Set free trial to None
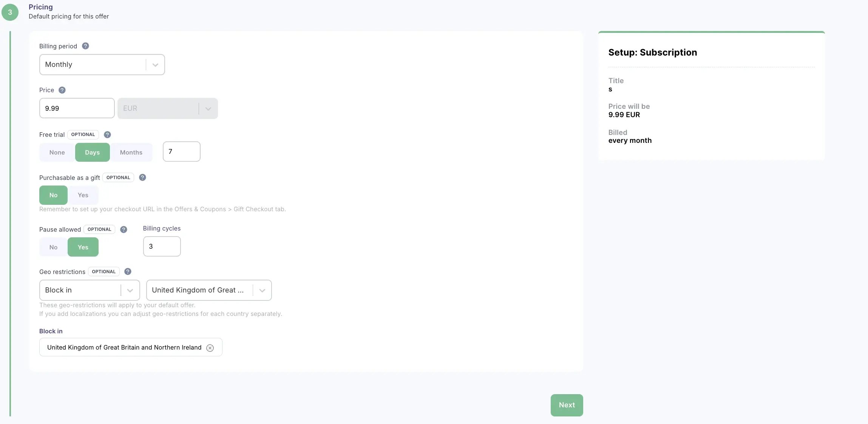Screen dimensions: 868x424 57,152
